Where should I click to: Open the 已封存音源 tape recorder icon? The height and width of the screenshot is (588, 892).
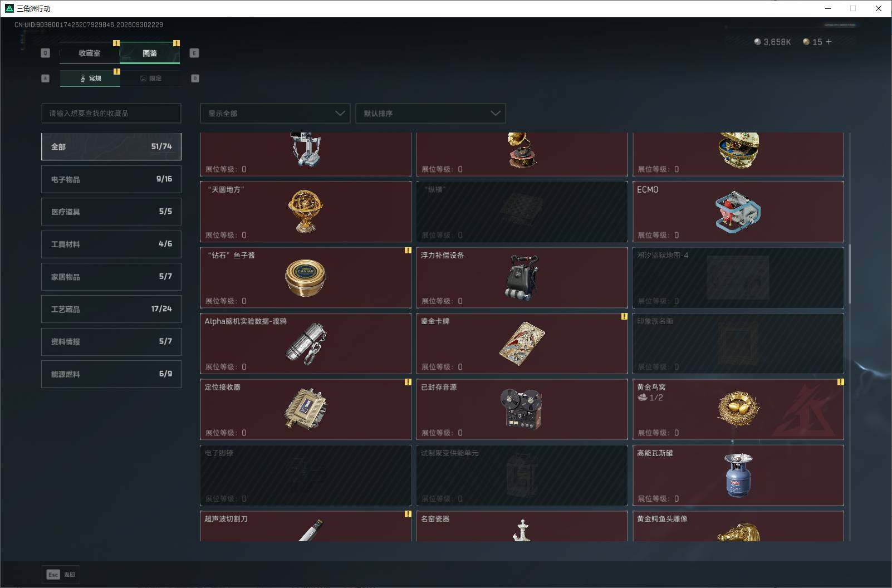pyautogui.click(x=522, y=409)
